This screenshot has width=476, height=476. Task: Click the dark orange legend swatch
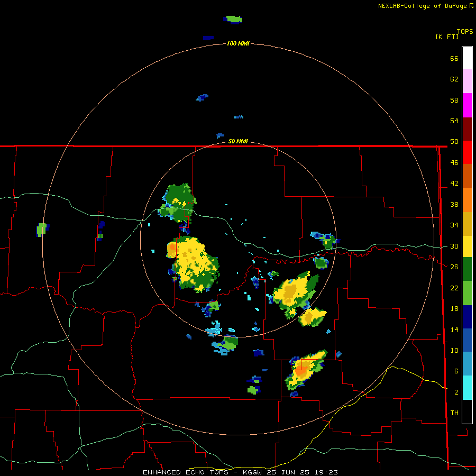point(467,176)
